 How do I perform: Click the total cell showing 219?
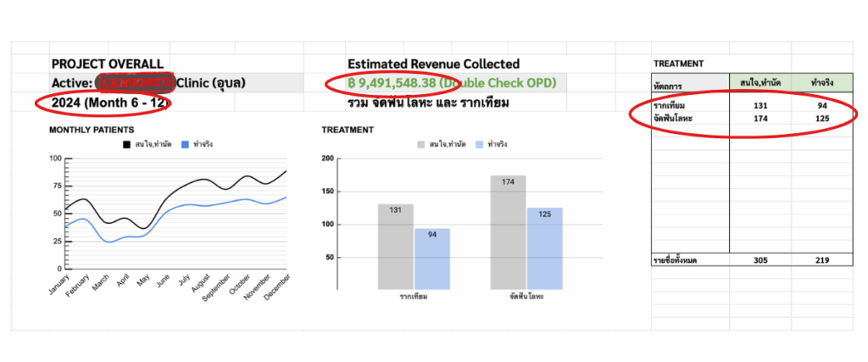pos(823,261)
